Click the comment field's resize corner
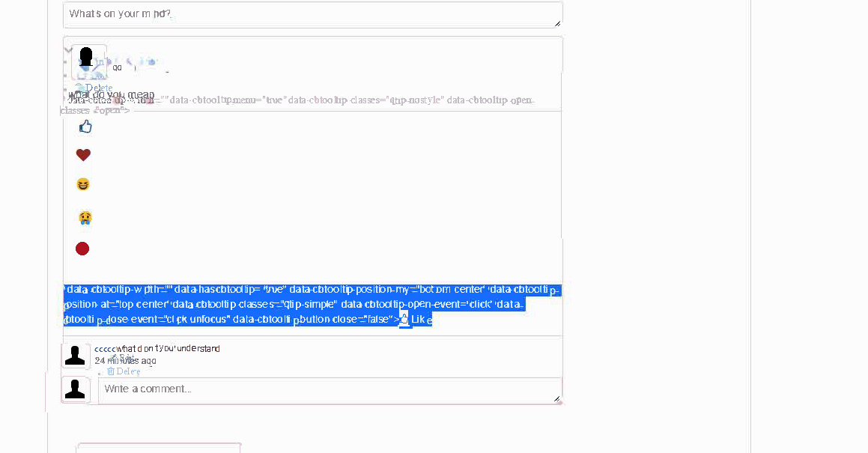Viewport: 868px width, 453px height. [557, 399]
